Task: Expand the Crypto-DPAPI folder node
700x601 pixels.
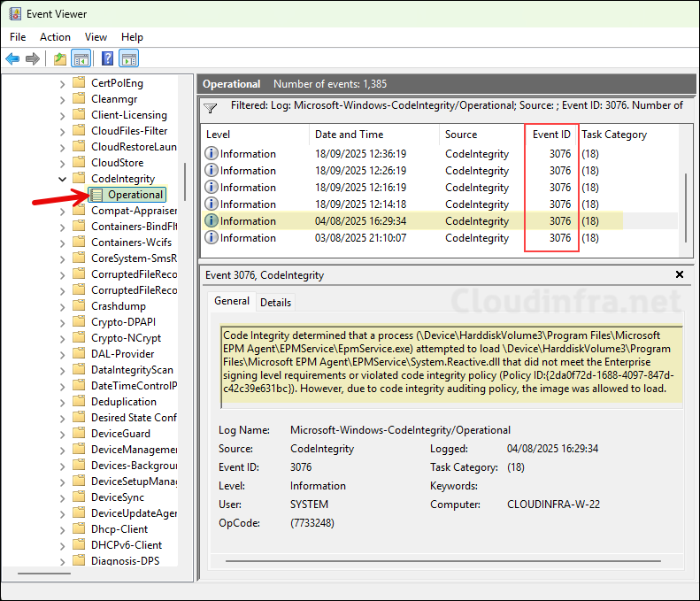Action: (x=62, y=322)
